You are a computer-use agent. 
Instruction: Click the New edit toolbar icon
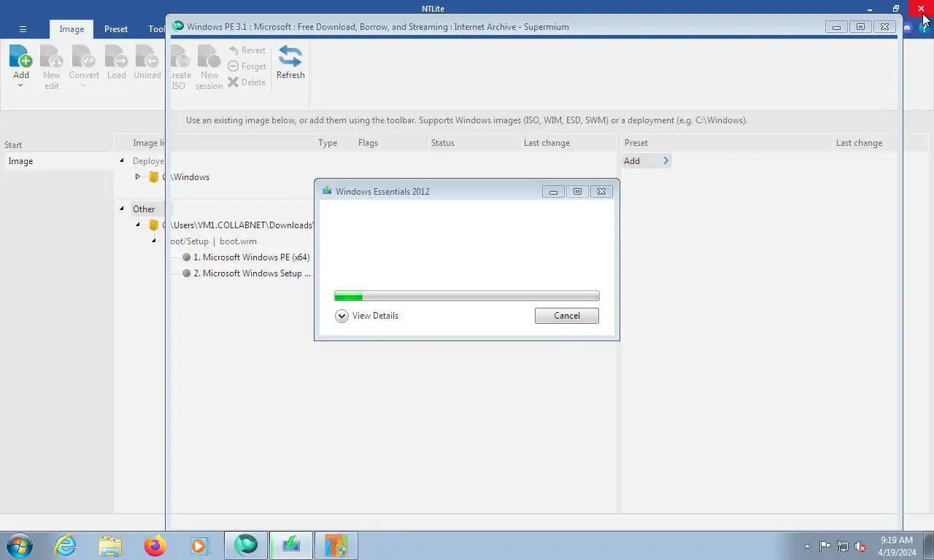(52, 57)
